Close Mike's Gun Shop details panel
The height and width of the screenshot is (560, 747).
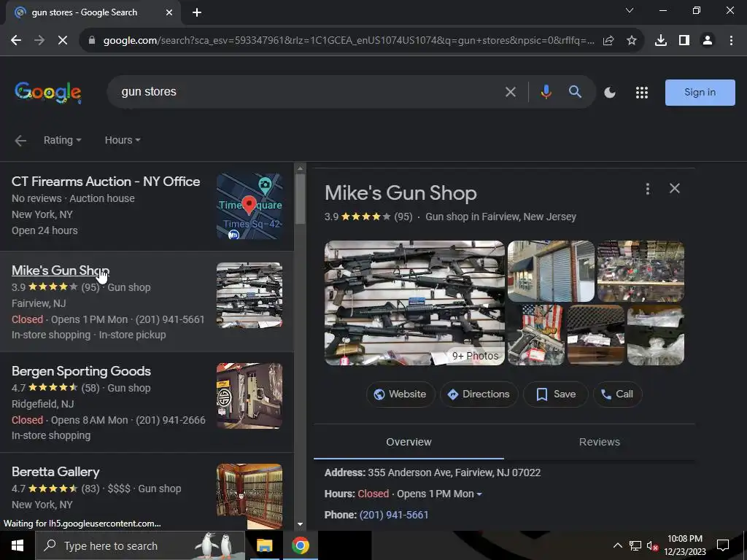tap(675, 189)
